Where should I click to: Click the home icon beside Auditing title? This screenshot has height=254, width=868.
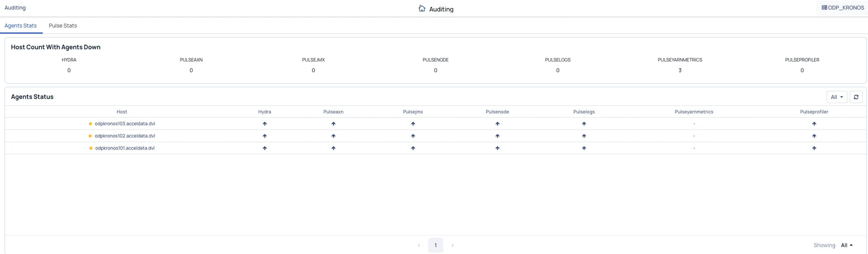click(422, 9)
